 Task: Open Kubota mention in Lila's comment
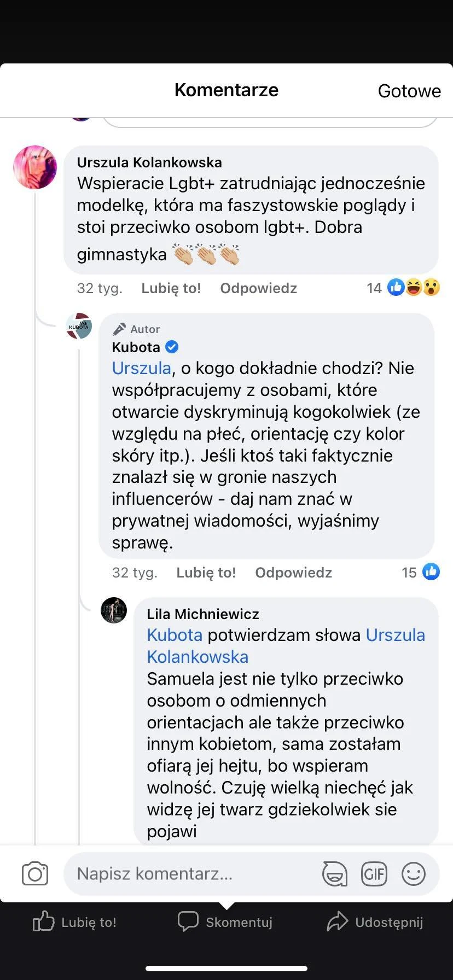click(175, 635)
